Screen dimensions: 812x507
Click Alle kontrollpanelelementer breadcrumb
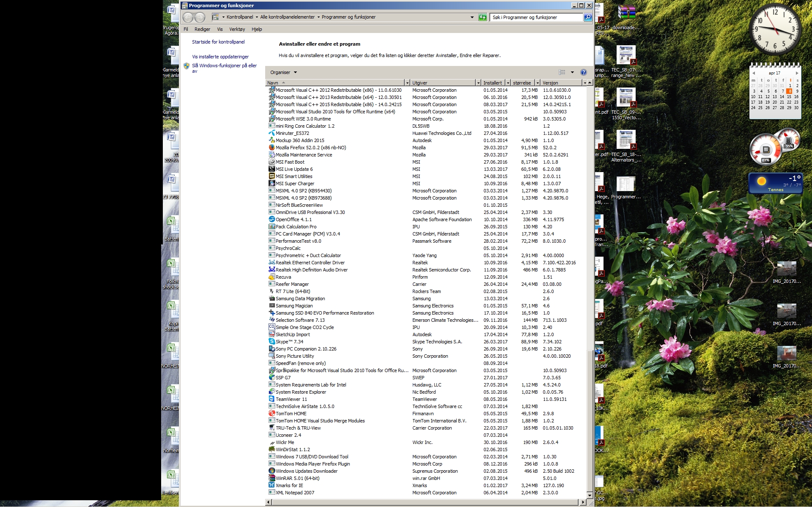pos(287,17)
